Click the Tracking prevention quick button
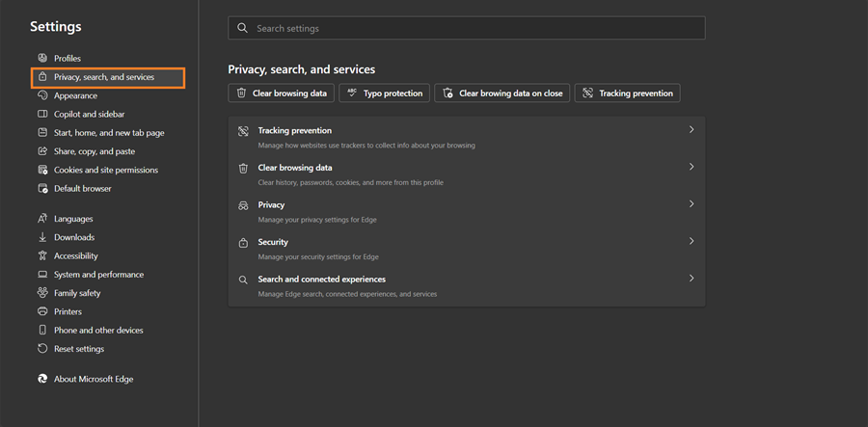Image resolution: width=868 pixels, height=427 pixels. [x=627, y=93]
